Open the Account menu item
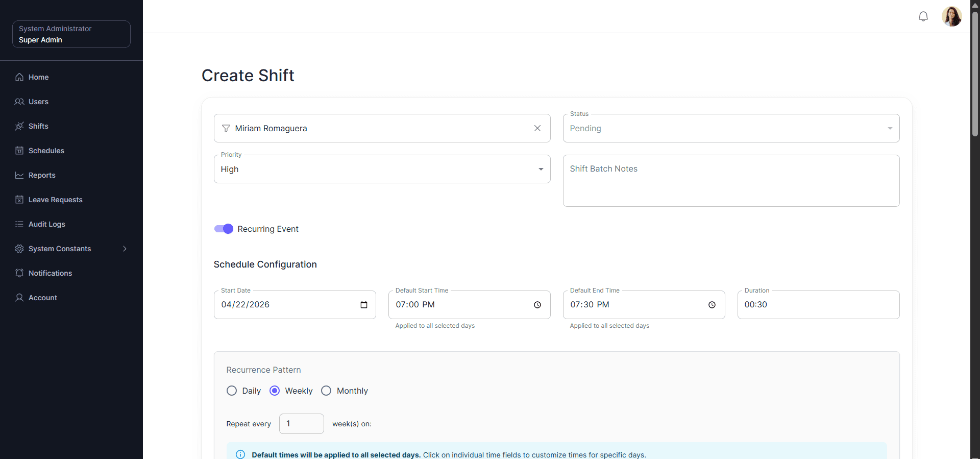 click(71, 298)
